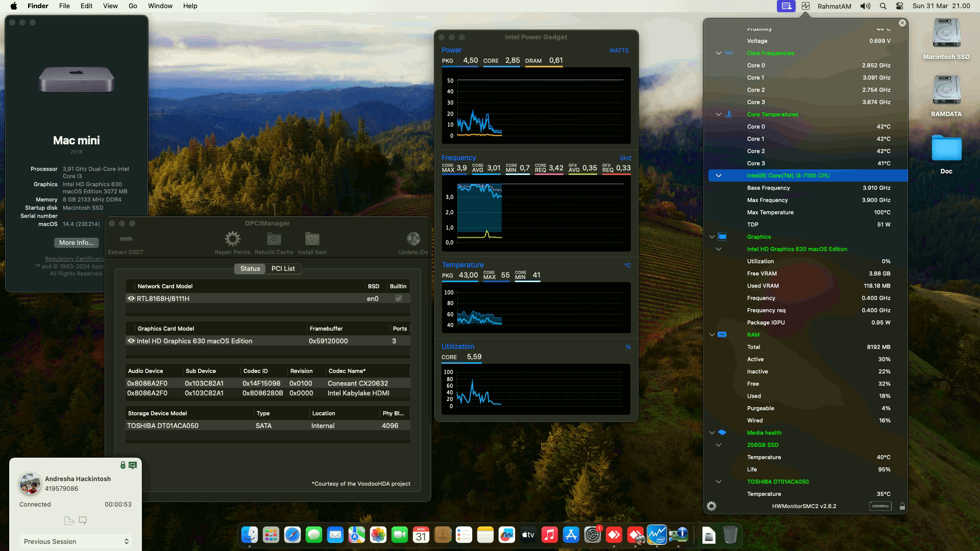Toggle Builtin checkbox for RTL8168H/8111H
Screen dimensions: 980x551
399,298
